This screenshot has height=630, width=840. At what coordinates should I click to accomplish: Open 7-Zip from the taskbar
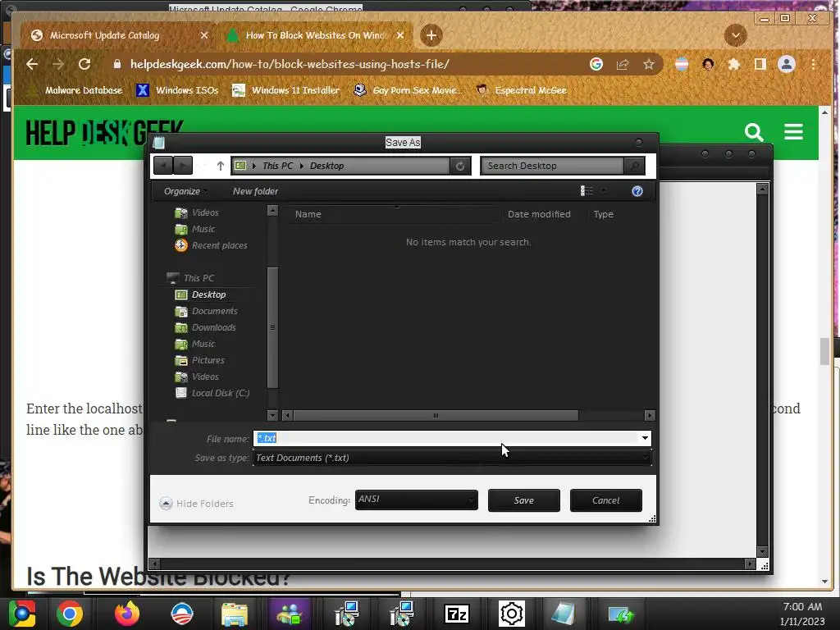456,614
